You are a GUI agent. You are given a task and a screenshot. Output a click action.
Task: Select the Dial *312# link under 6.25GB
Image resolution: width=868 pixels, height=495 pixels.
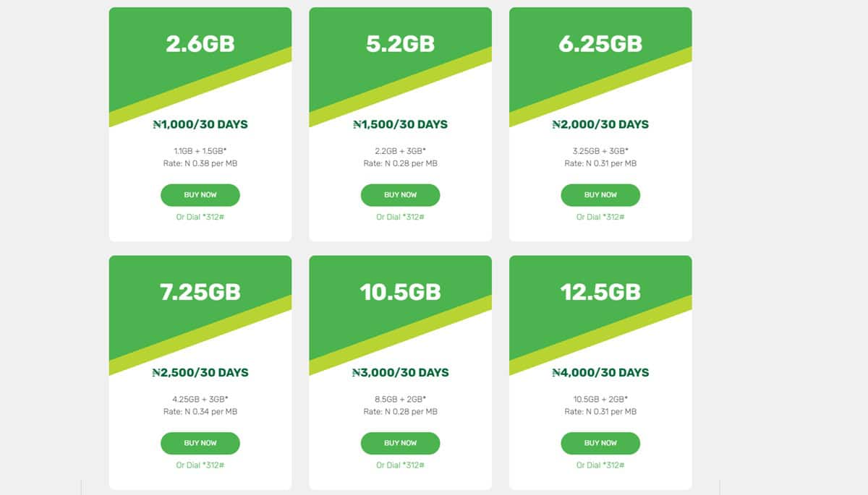600,217
